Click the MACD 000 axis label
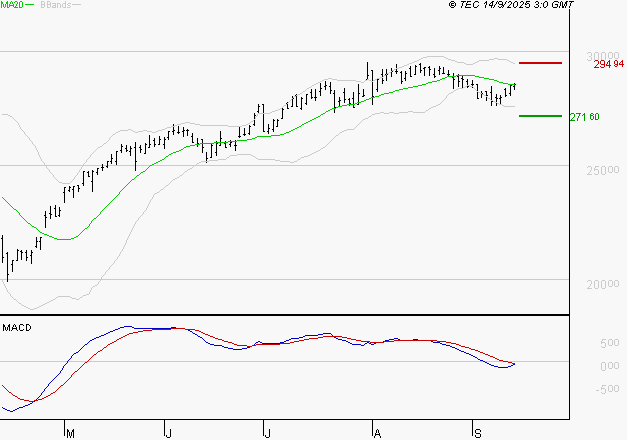Image resolution: width=627 pixels, height=440 pixels. click(x=609, y=366)
